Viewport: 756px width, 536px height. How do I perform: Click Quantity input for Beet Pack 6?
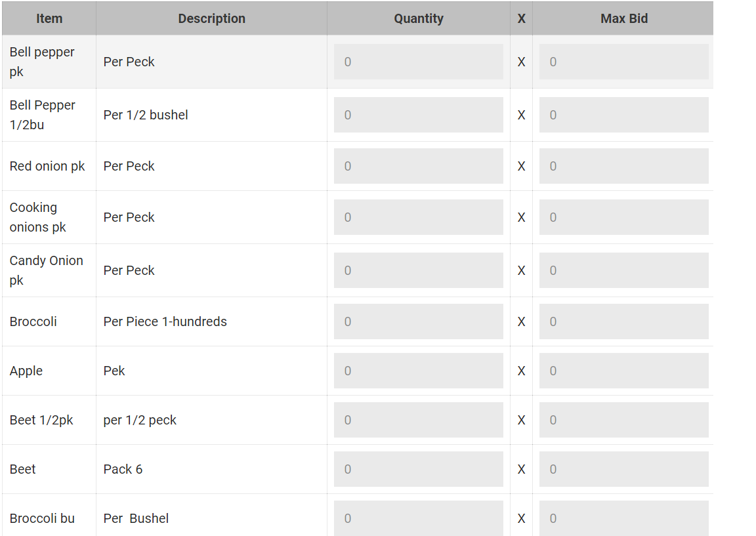(x=418, y=469)
